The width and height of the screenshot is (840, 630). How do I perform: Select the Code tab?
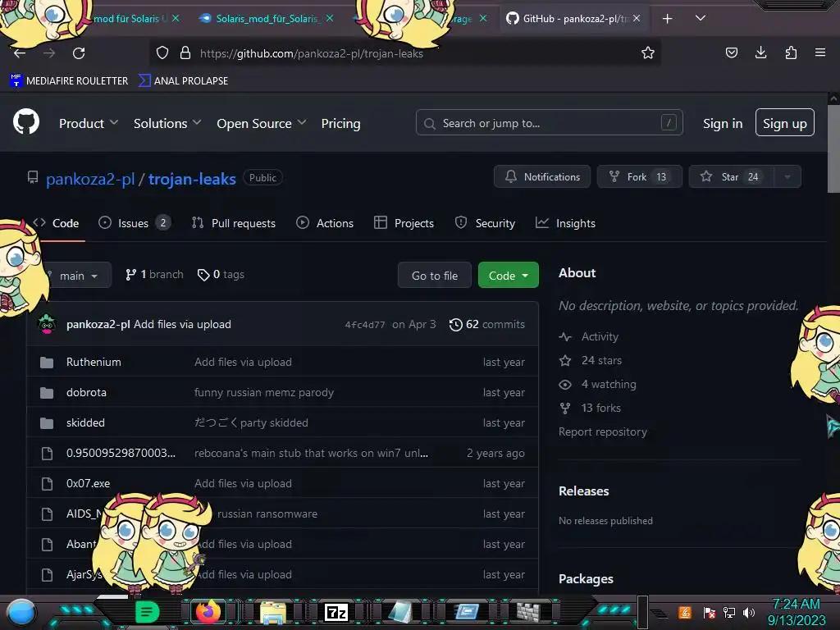tap(57, 223)
